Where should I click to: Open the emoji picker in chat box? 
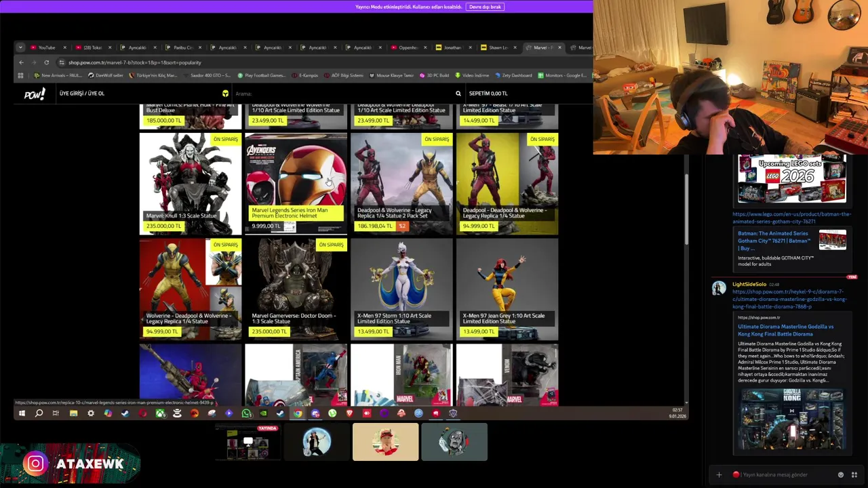point(841,474)
